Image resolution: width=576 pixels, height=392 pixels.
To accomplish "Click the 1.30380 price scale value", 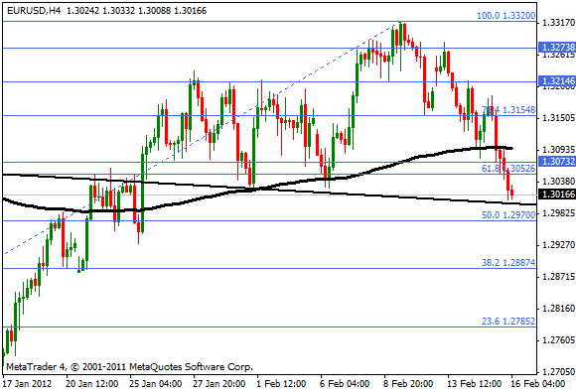I will click(x=558, y=182).
